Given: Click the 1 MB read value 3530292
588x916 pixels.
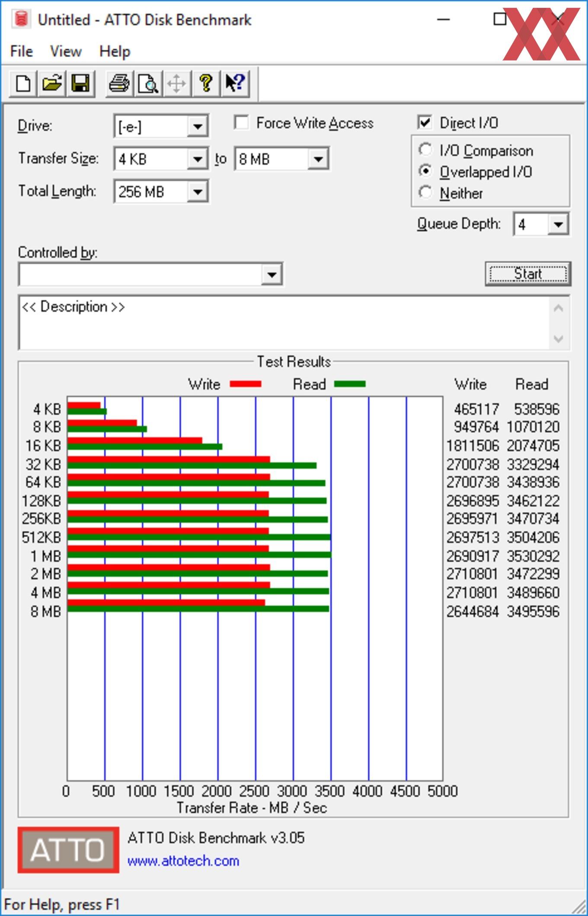Looking at the screenshot, I should coord(533,556).
